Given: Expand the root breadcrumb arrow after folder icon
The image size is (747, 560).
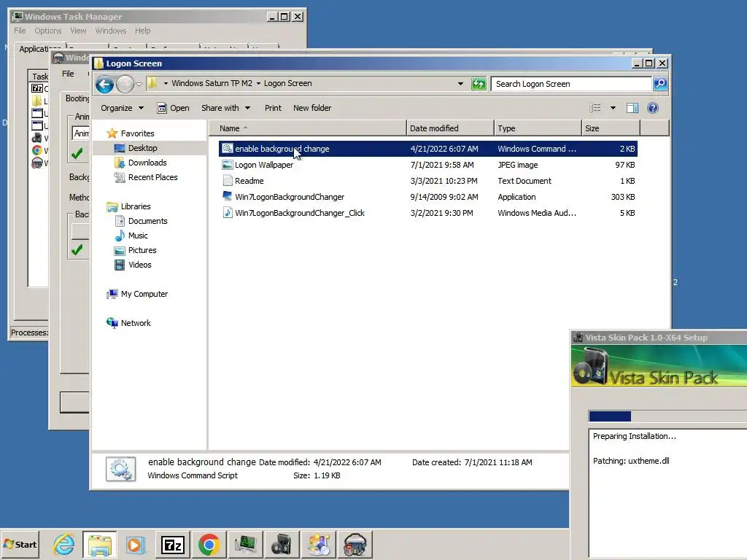Looking at the screenshot, I should 166,83.
